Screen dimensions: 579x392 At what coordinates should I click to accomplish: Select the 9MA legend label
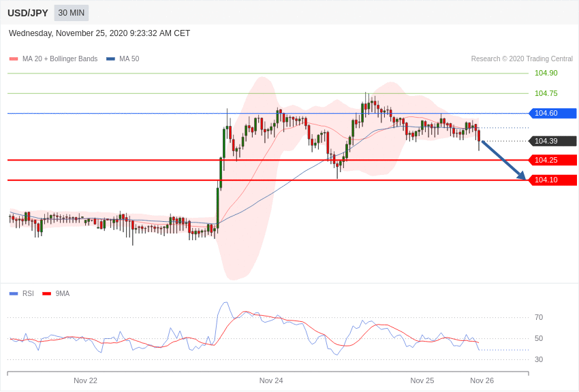[x=63, y=293]
